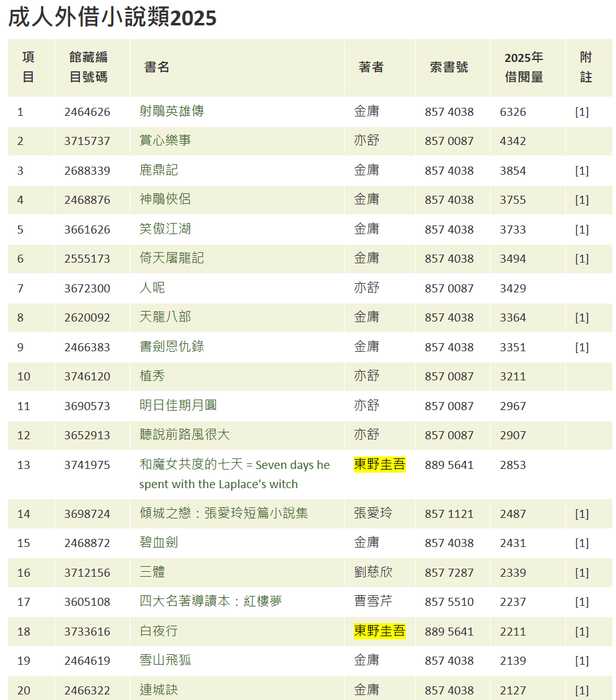
Task: Click the loan count 4342
Action: coord(513,141)
